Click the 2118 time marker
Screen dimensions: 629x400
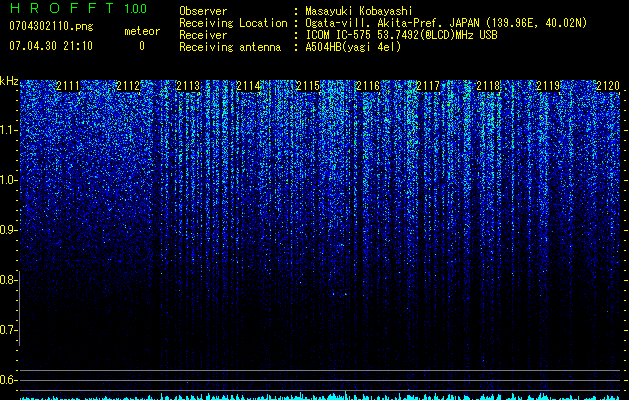click(488, 86)
